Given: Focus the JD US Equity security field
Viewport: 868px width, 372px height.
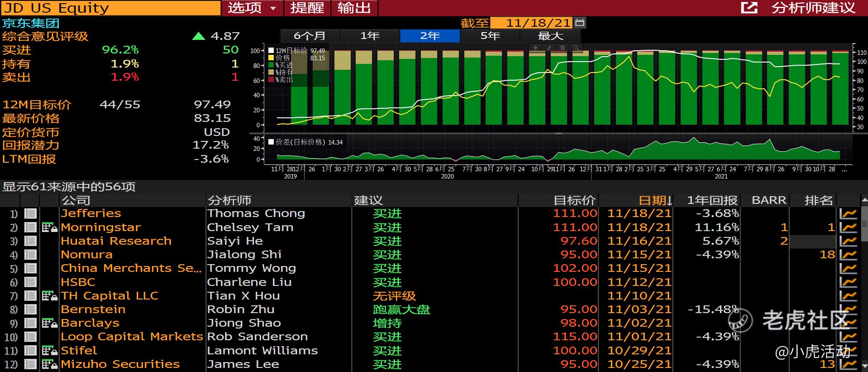Looking at the screenshot, I should [110, 8].
